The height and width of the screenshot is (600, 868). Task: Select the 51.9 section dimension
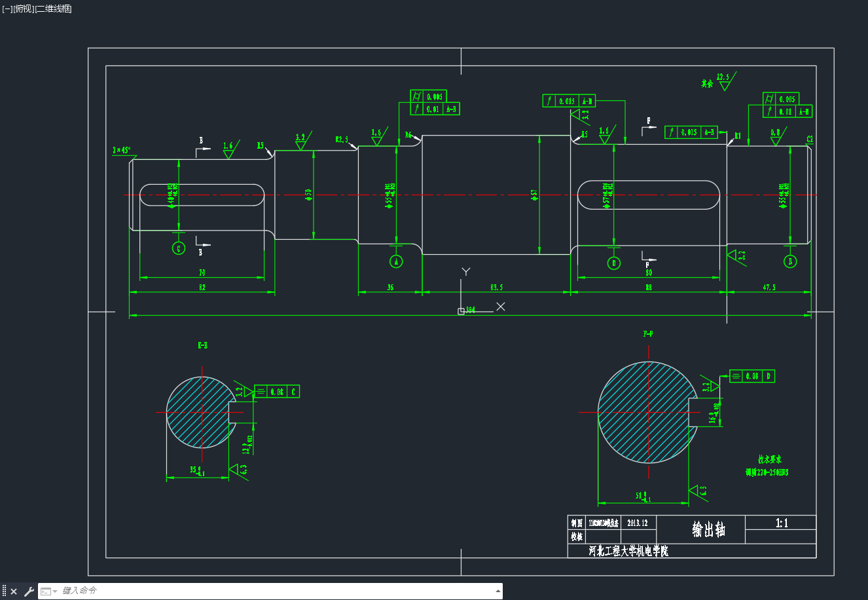tap(643, 497)
